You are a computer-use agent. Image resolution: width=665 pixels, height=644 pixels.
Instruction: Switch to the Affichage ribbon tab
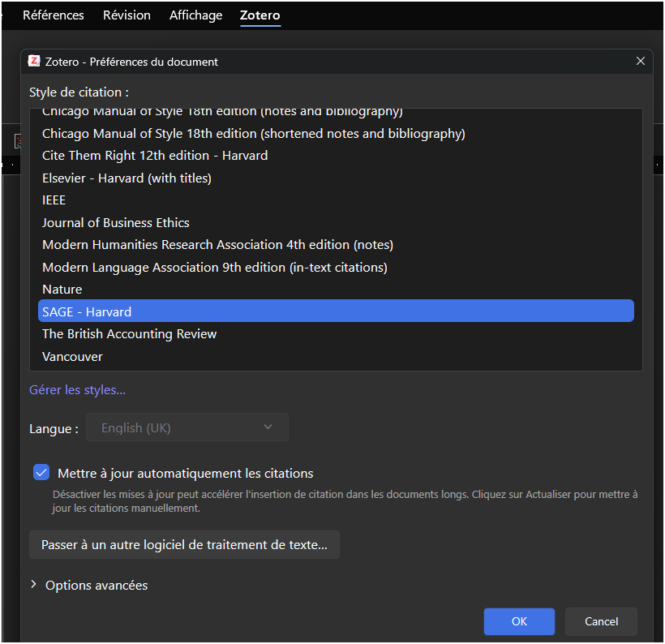pos(196,15)
